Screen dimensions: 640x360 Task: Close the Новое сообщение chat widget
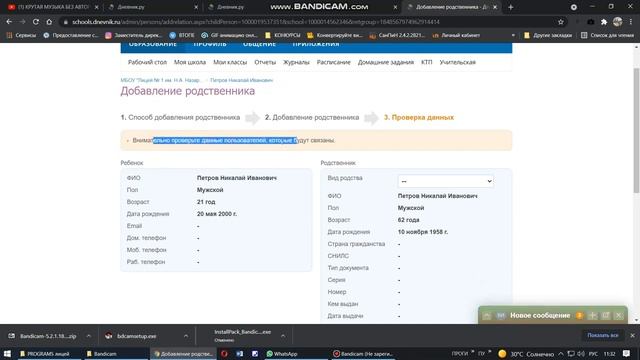[618, 316]
